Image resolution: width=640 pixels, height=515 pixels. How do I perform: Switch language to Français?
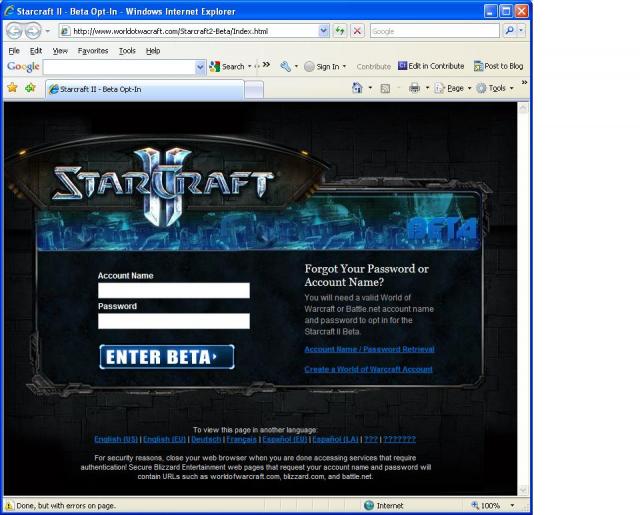click(242, 440)
